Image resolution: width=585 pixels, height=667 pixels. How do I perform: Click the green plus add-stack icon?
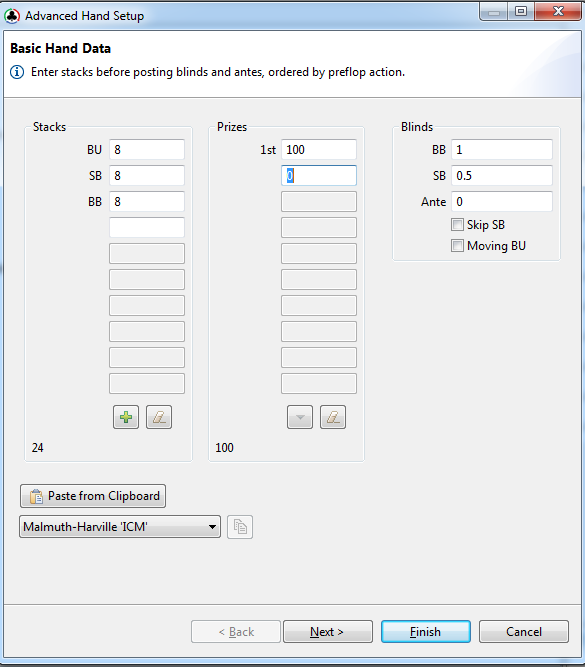[126, 417]
